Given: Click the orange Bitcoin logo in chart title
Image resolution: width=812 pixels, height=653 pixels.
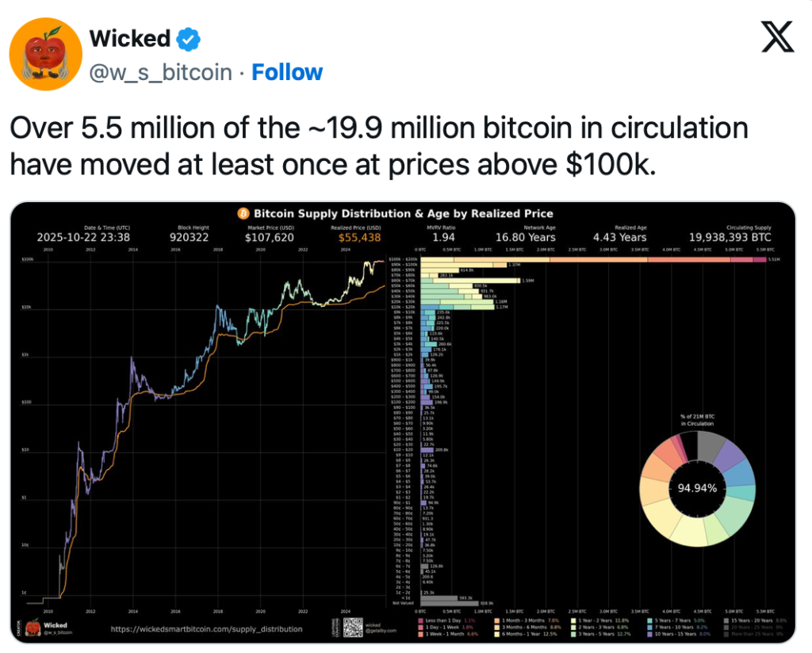Looking at the screenshot, I should (x=244, y=213).
